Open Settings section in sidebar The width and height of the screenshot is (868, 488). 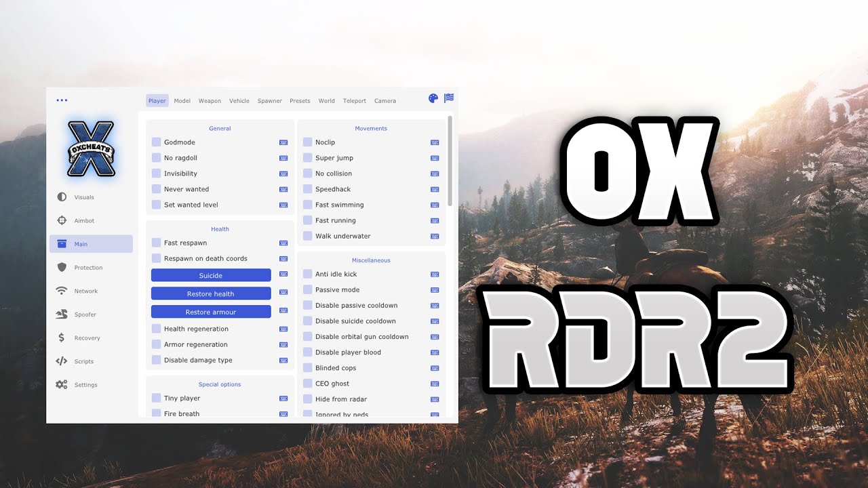tap(91, 385)
